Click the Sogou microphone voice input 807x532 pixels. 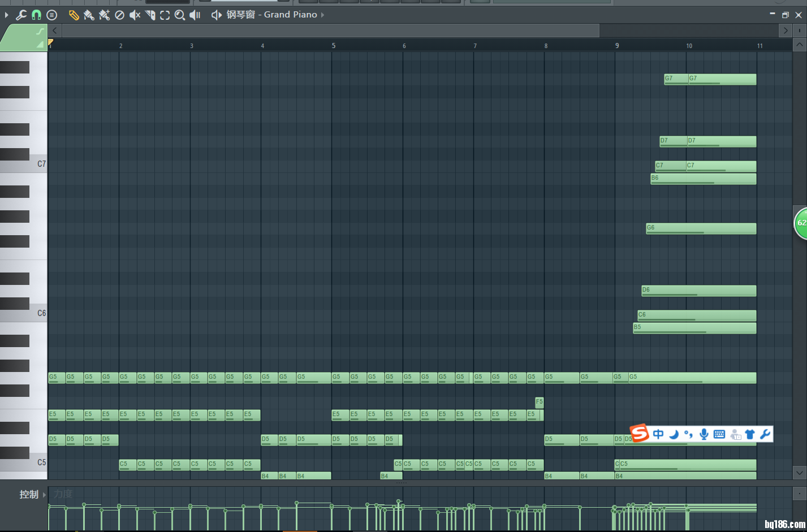coord(704,434)
